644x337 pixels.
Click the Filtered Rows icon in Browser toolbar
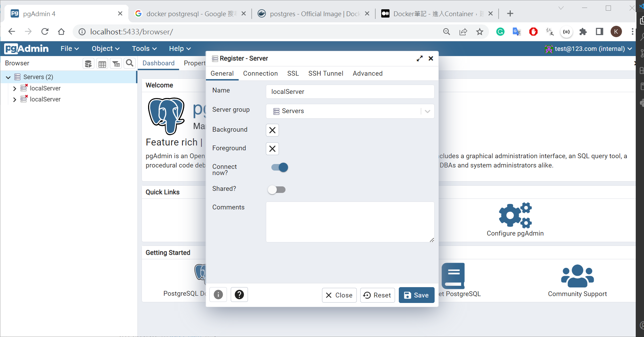[116, 64]
